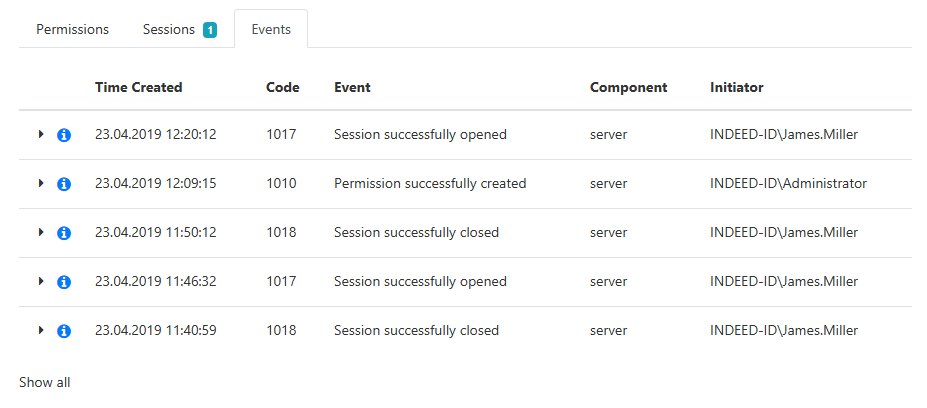This screenshot has height=408, width=927.
Task: Click the Time Created column header
Action: 138,87
